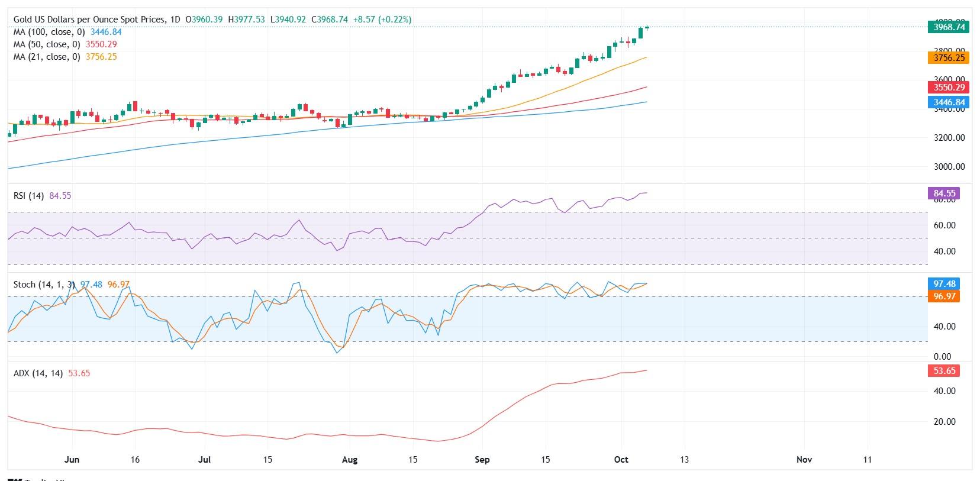Click the 1D interval label in the header
980x481 pixels.
pos(175,20)
